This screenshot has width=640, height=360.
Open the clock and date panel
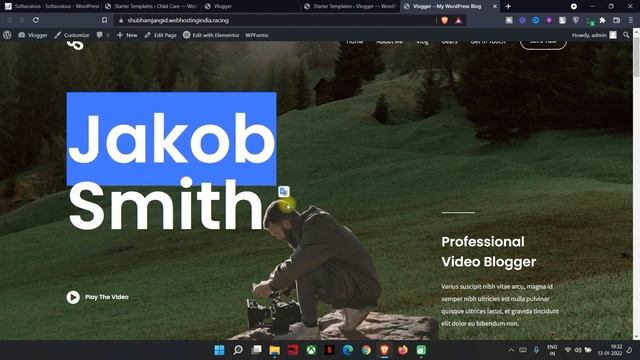pos(610,350)
